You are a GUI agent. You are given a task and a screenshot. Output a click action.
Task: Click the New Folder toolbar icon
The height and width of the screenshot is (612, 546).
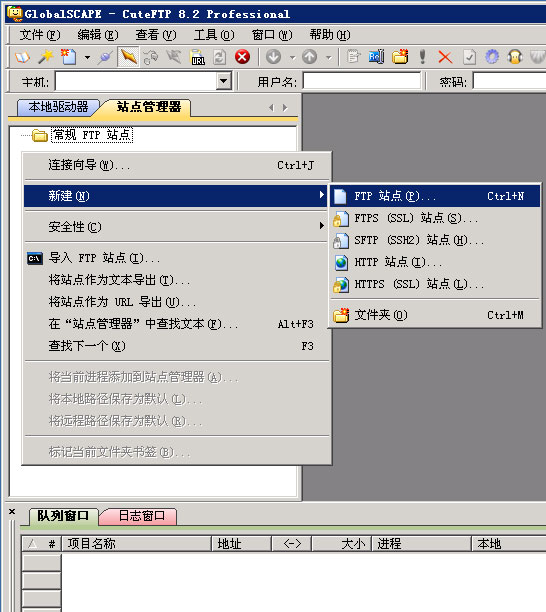tap(400, 57)
